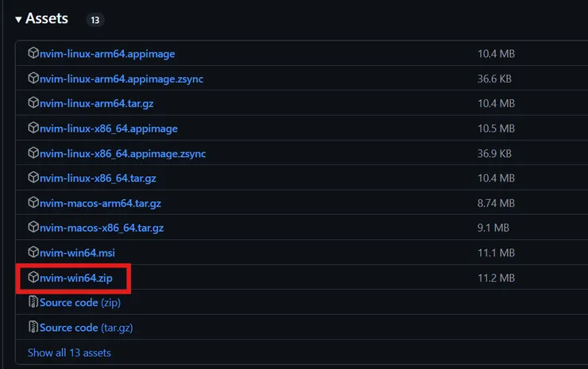Expand Show all 13 assets
Screen dimensions: 588x369
tap(69, 352)
